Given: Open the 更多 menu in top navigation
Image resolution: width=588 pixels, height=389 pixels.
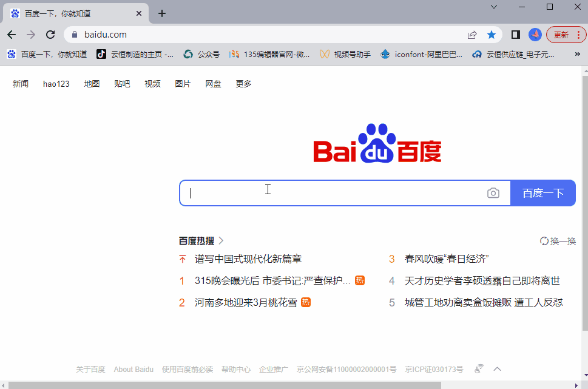Looking at the screenshot, I should coord(243,84).
